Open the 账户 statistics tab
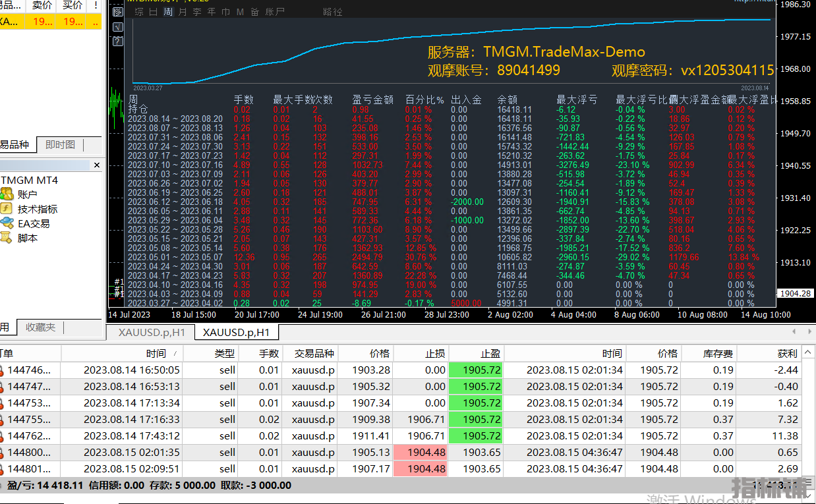 click(x=275, y=12)
